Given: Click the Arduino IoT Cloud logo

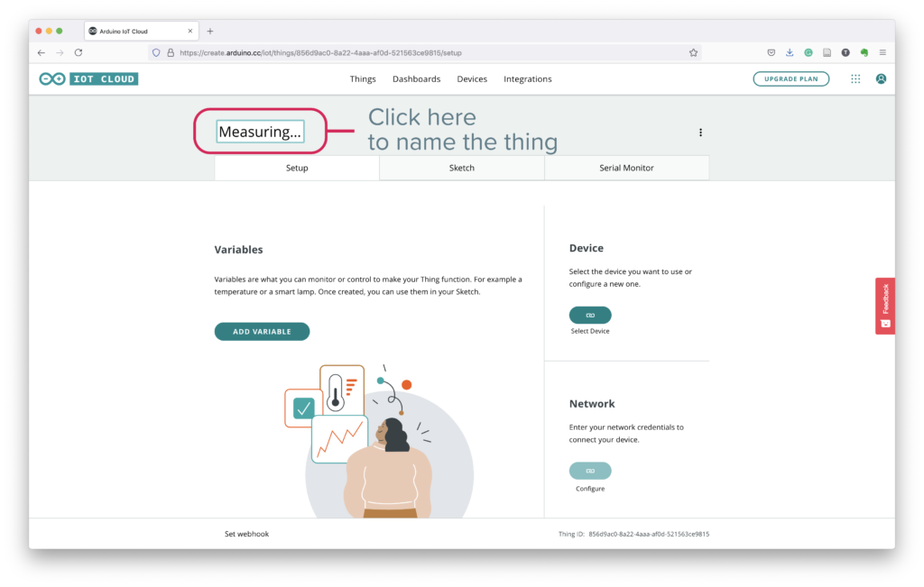Looking at the screenshot, I should click(x=88, y=78).
